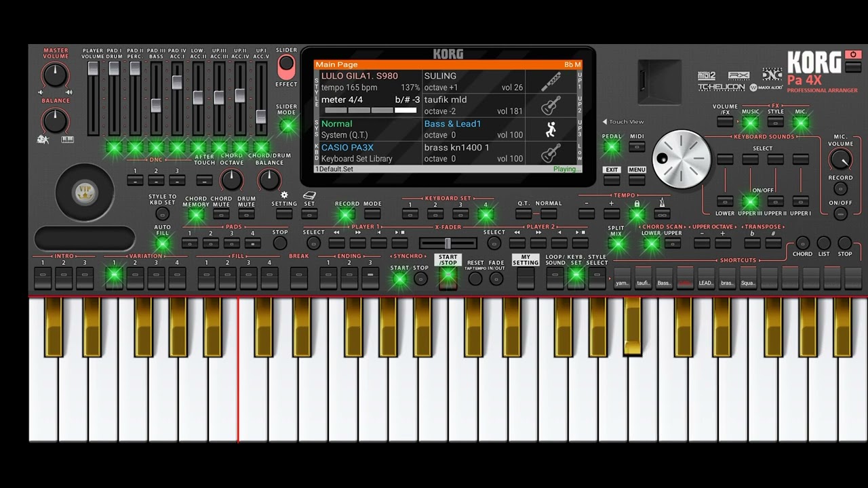
Task: Click the metronome button in TEMPO section
Action: pyautogui.click(x=662, y=214)
